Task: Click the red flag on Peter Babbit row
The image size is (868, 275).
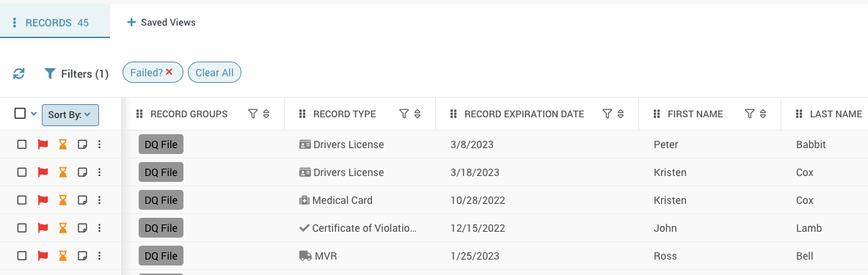Action: pyautogui.click(x=43, y=144)
